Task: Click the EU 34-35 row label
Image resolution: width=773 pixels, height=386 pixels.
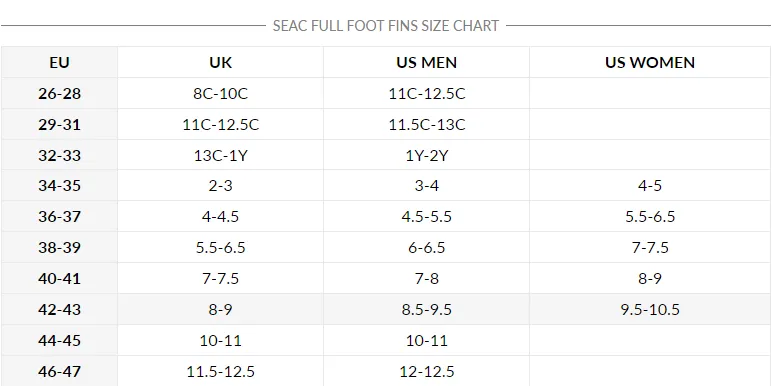Action: 59,186
